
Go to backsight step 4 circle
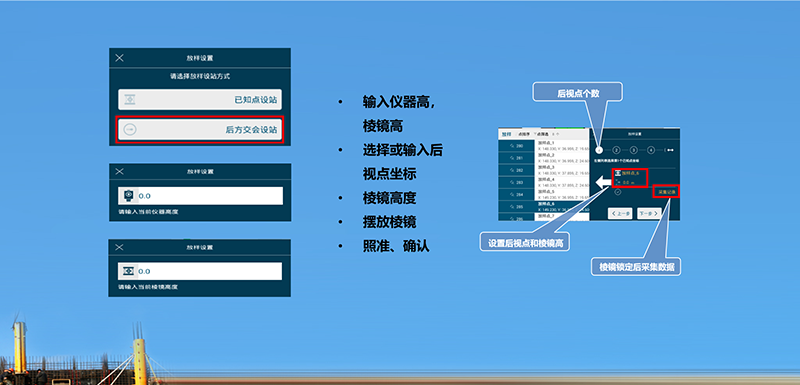pyautogui.click(x=651, y=150)
